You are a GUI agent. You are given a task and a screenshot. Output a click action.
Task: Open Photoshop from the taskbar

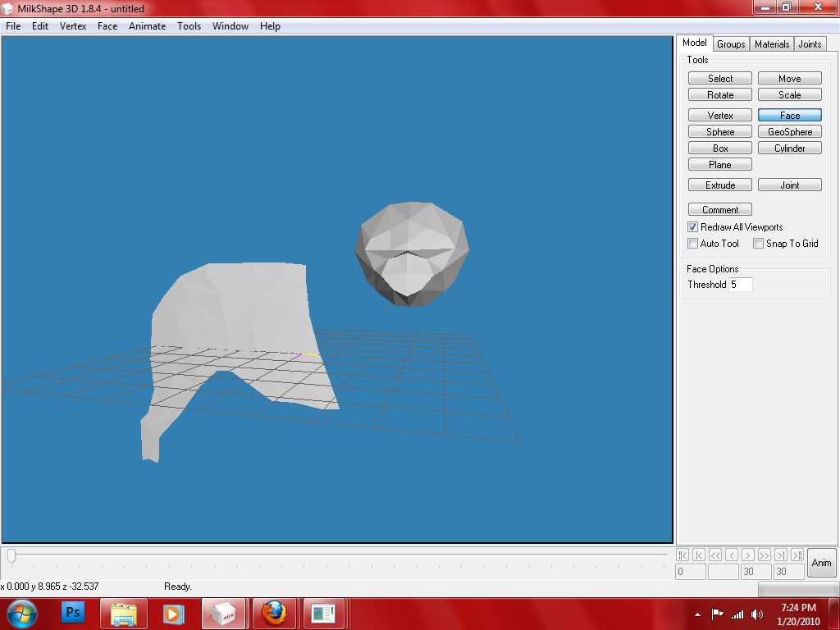pyautogui.click(x=73, y=614)
